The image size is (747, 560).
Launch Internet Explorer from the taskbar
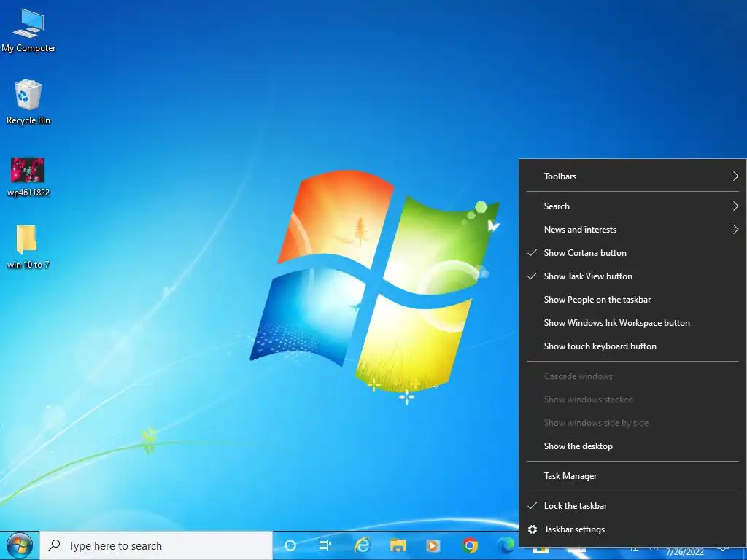click(x=362, y=545)
